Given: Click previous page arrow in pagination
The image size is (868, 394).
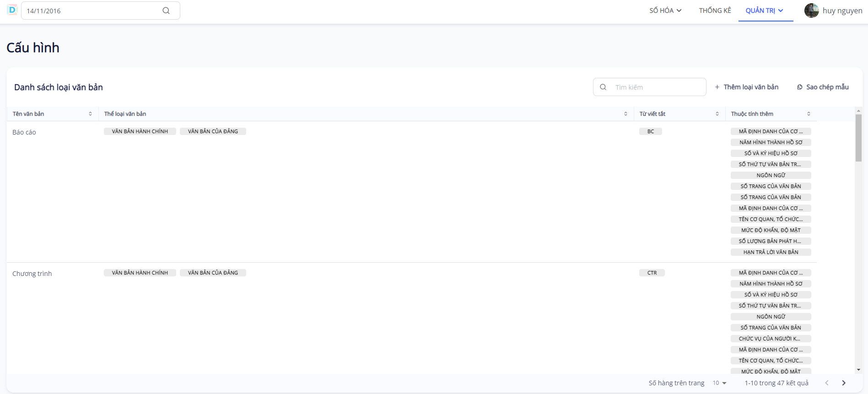Looking at the screenshot, I should pos(827,383).
